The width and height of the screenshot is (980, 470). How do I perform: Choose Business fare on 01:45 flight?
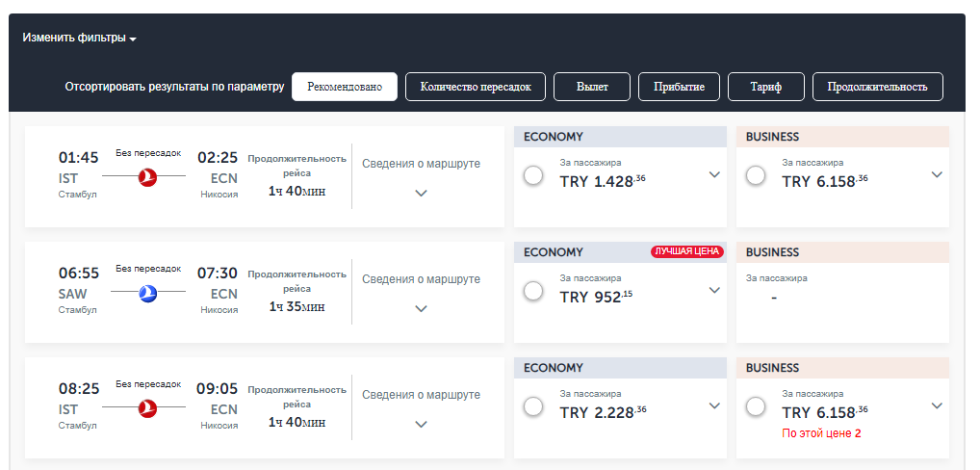point(756,176)
